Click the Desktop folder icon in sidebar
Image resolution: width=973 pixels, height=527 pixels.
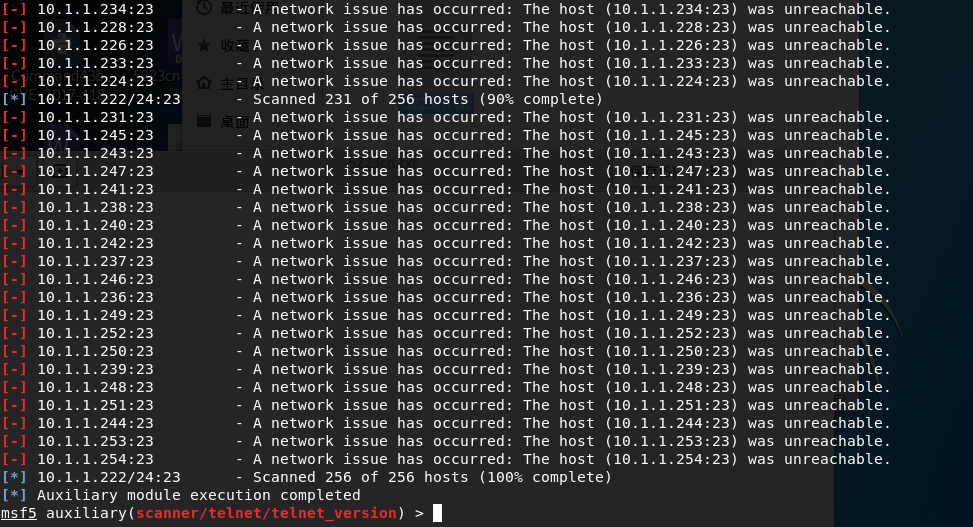pyautogui.click(x=204, y=120)
